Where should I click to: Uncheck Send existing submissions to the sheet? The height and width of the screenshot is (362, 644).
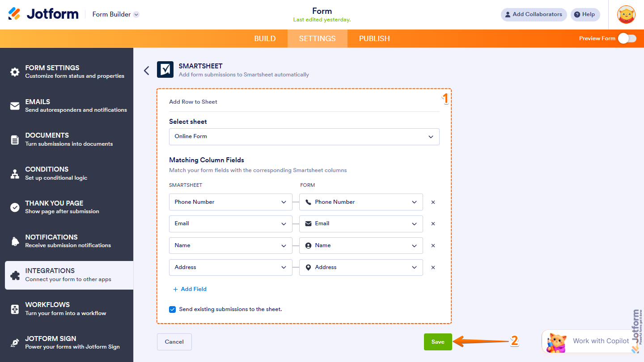tap(172, 309)
